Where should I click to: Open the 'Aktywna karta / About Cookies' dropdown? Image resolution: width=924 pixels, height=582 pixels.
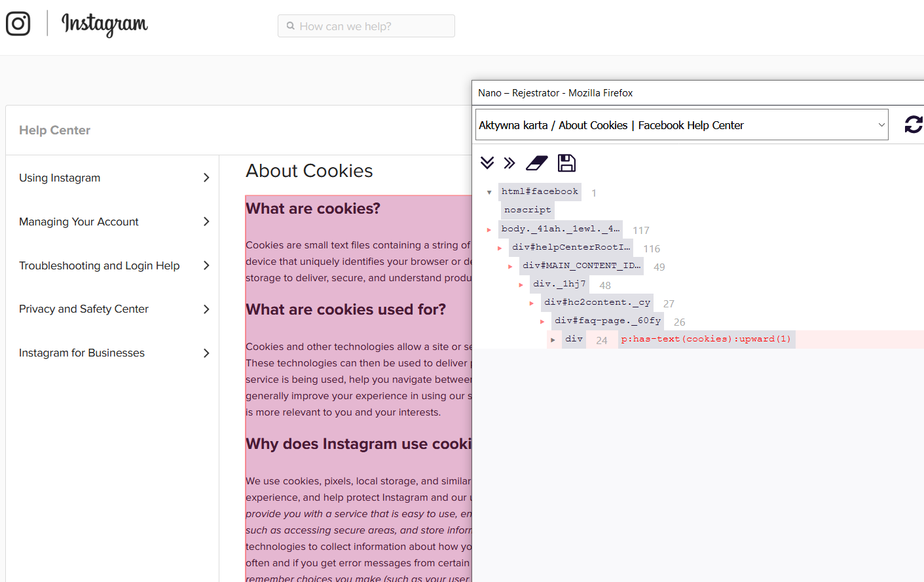(682, 125)
